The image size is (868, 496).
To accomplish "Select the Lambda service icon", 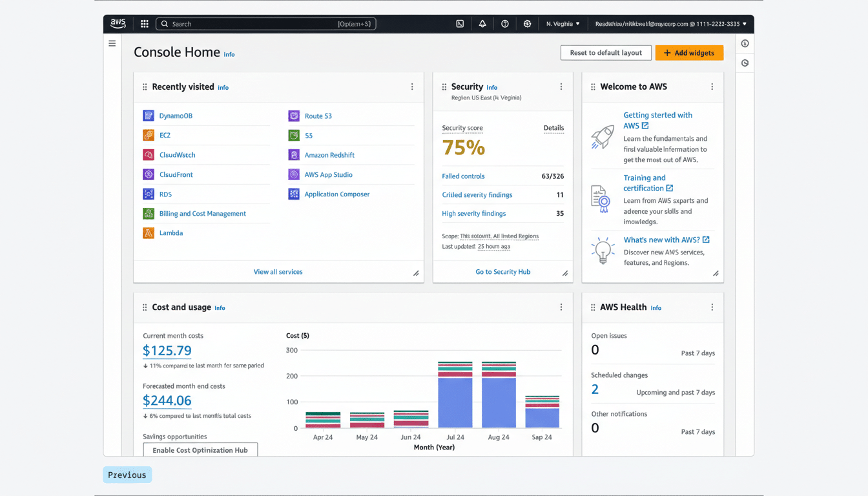I will (x=149, y=232).
